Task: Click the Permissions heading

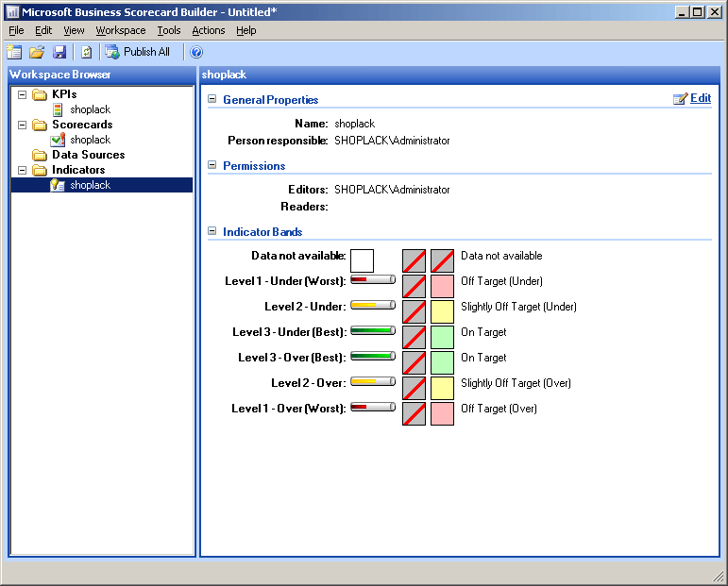Action: (x=254, y=166)
